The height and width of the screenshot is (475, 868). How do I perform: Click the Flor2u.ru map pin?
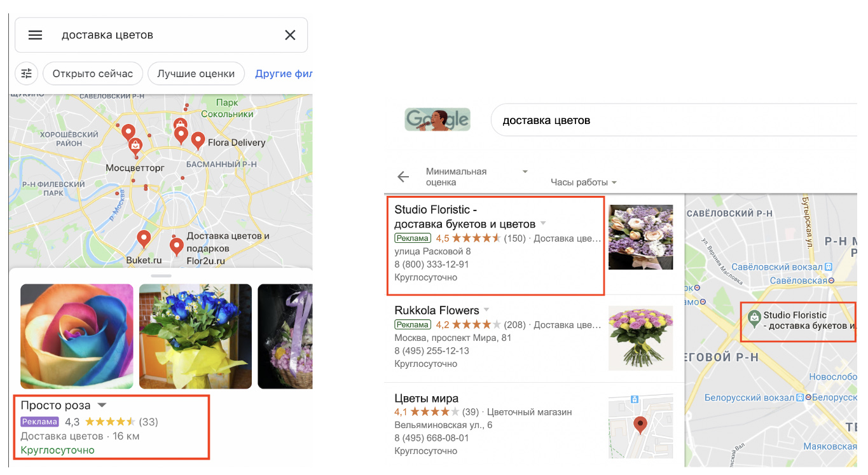click(x=177, y=246)
